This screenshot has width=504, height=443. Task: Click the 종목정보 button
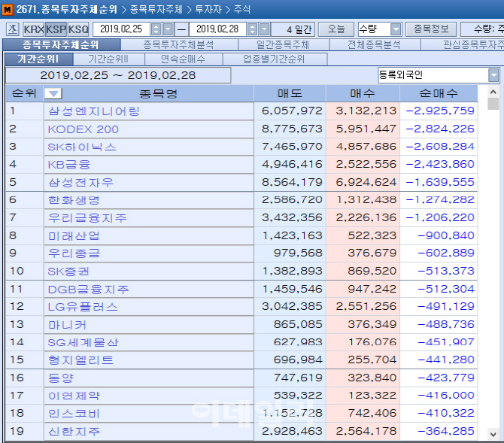pyautogui.click(x=431, y=29)
